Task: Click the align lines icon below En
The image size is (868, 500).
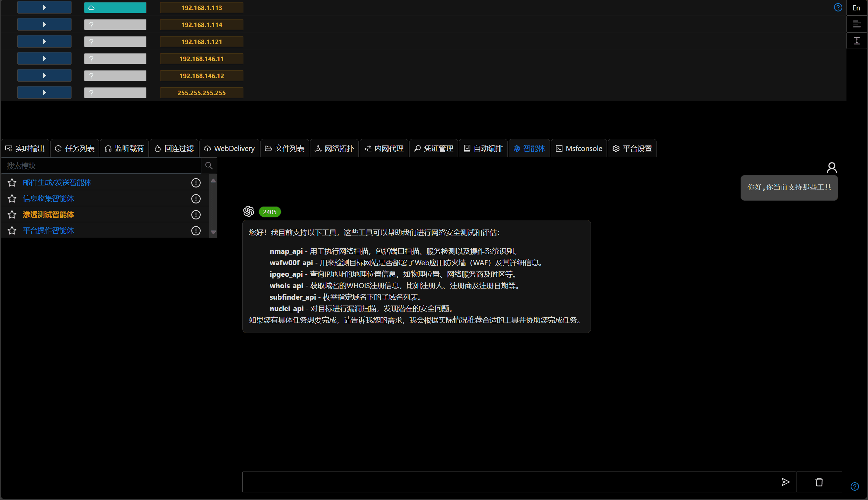Action: click(x=857, y=24)
